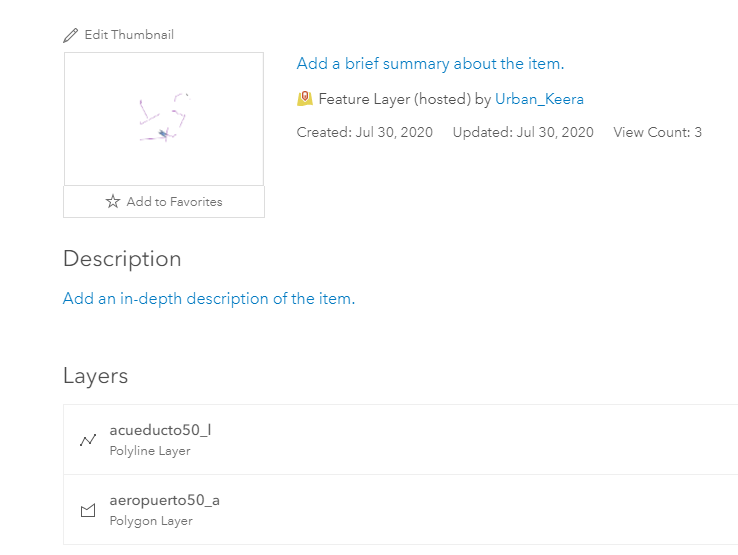This screenshot has width=738, height=555.
Task: Click the Feature Layer type icon
Action: [x=305, y=99]
